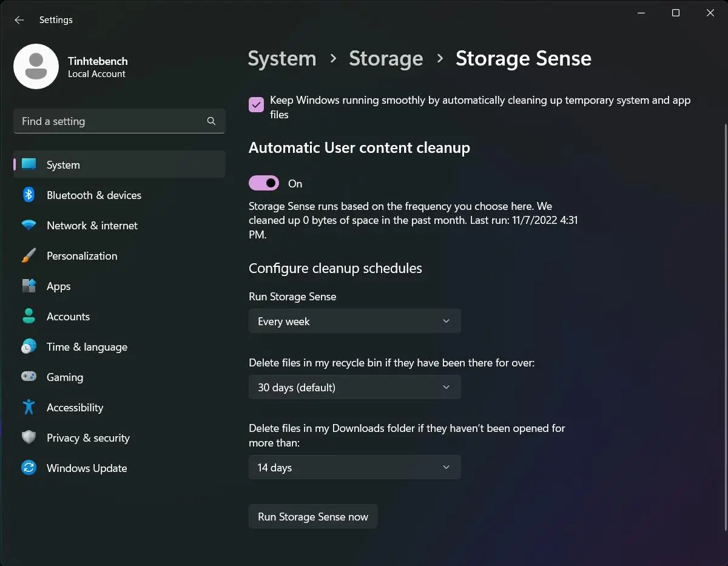Turn off Automatic User content cleanup toggle
The height and width of the screenshot is (566, 728).
point(264,183)
